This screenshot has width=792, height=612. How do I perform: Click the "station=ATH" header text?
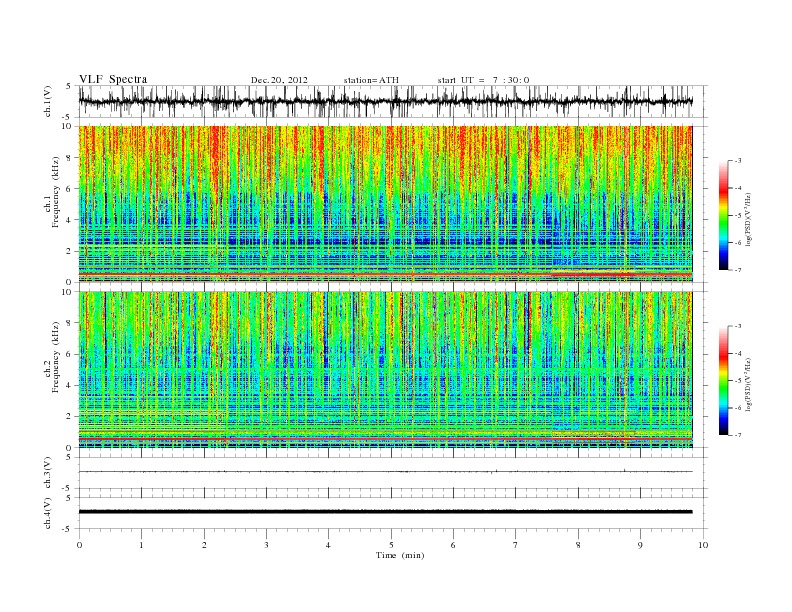[371, 80]
